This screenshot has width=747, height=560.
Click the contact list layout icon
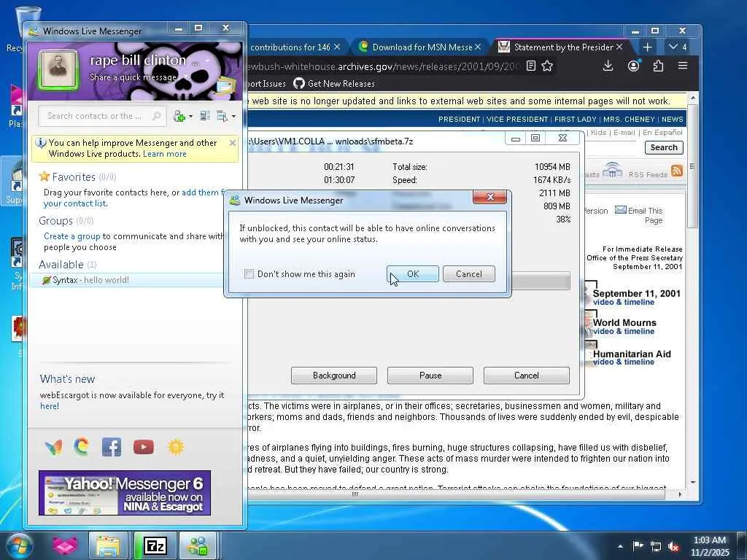(x=205, y=116)
